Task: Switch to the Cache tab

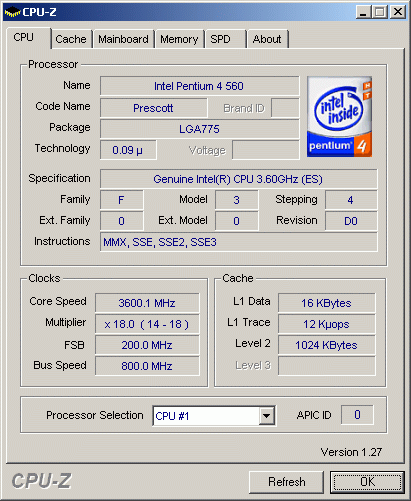Action: tap(71, 39)
